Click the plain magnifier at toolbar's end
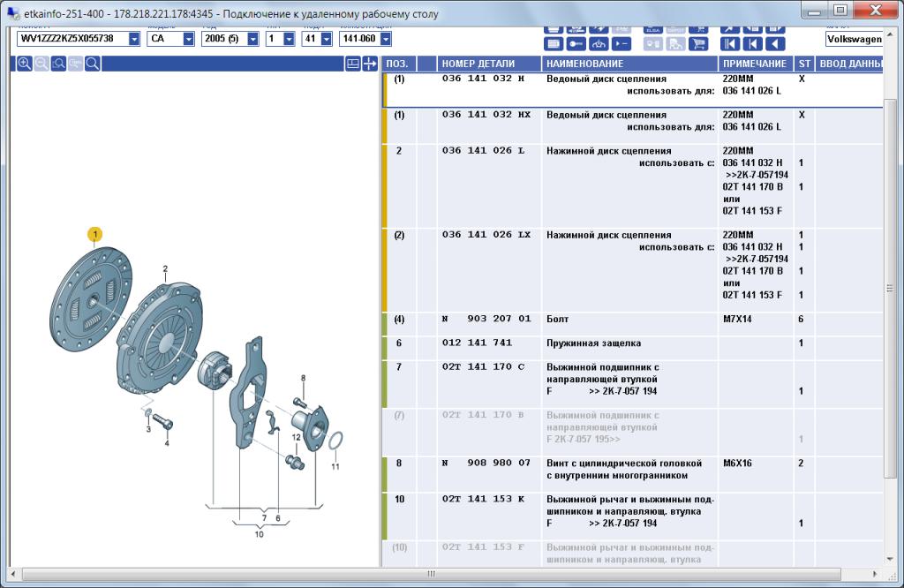The height and width of the screenshot is (588, 904). 92,64
